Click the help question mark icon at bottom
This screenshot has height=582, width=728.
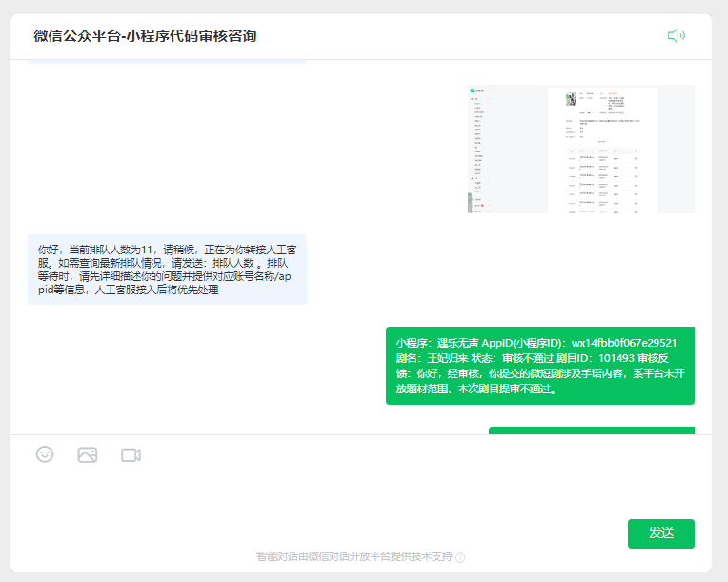[x=460, y=557]
